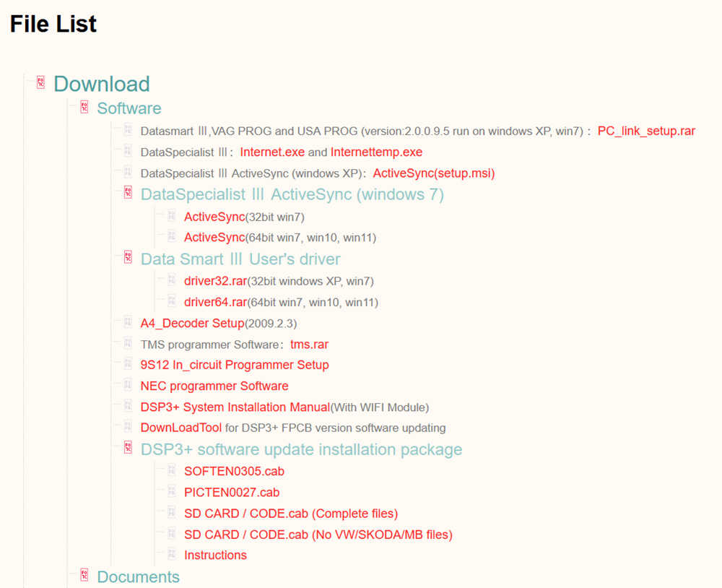Image resolution: width=722 pixels, height=588 pixels.
Task: Collapse the DSP3+ software update installation package
Action: point(128,449)
